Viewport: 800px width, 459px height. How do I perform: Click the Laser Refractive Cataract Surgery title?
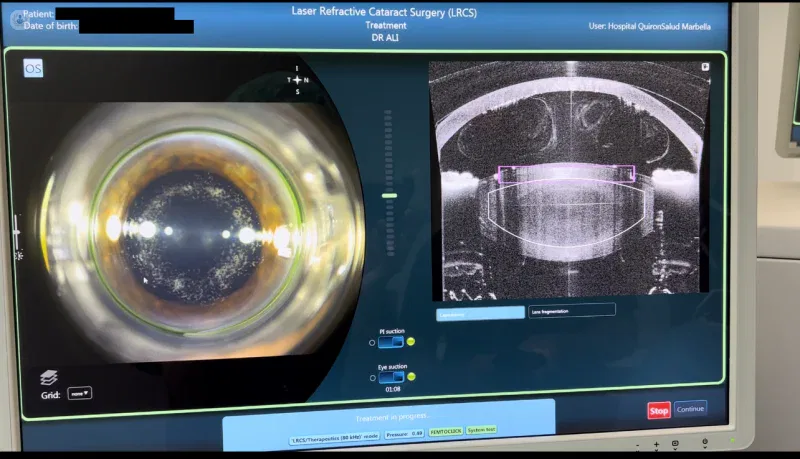384,12
